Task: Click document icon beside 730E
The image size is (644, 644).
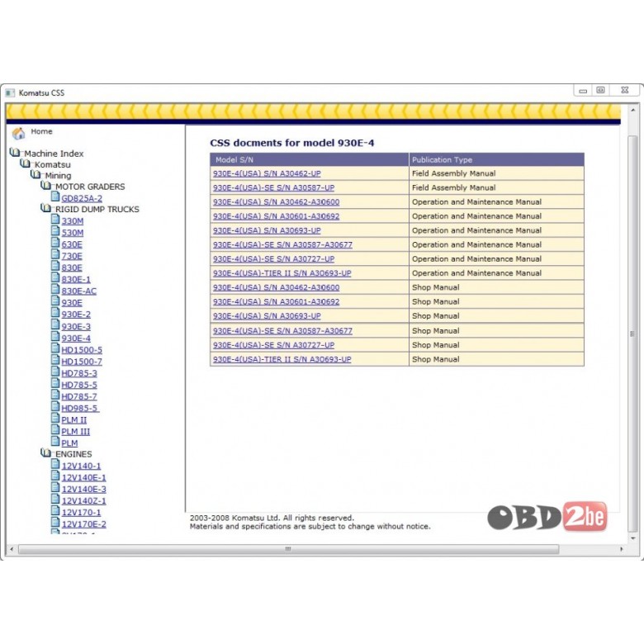Action: tap(55, 253)
